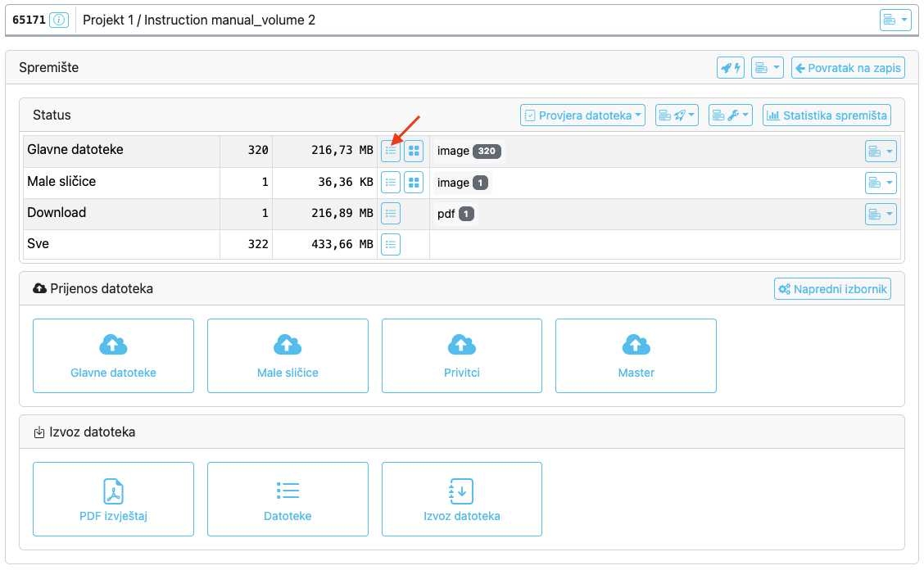This screenshot has width=924, height=570.
Task: Click the Izvoz datoteka export tile
Action: (x=462, y=500)
